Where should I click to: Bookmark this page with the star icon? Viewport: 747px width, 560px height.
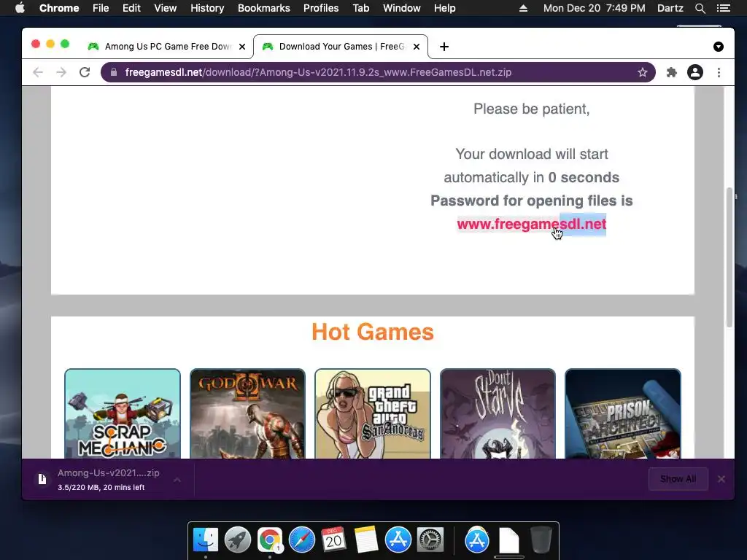tap(642, 72)
